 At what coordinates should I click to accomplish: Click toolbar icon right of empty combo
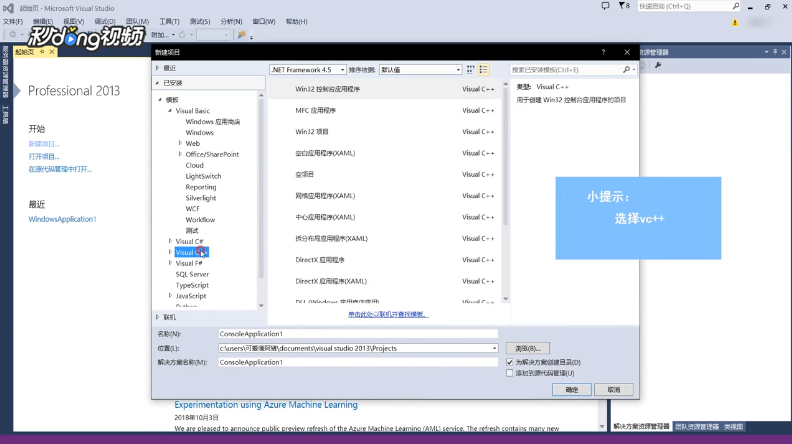click(241, 35)
